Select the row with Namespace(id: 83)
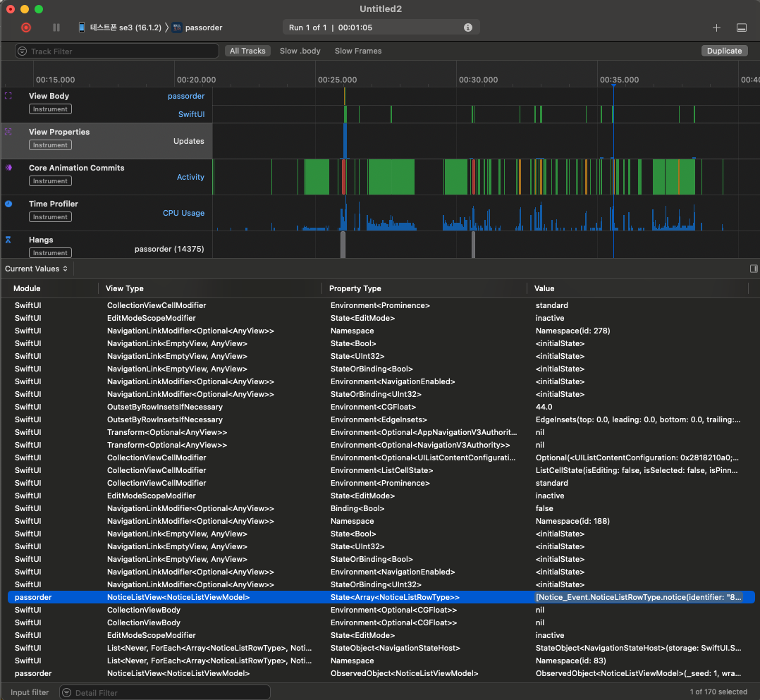Image resolution: width=760 pixels, height=700 pixels. click(x=381, y=661)
